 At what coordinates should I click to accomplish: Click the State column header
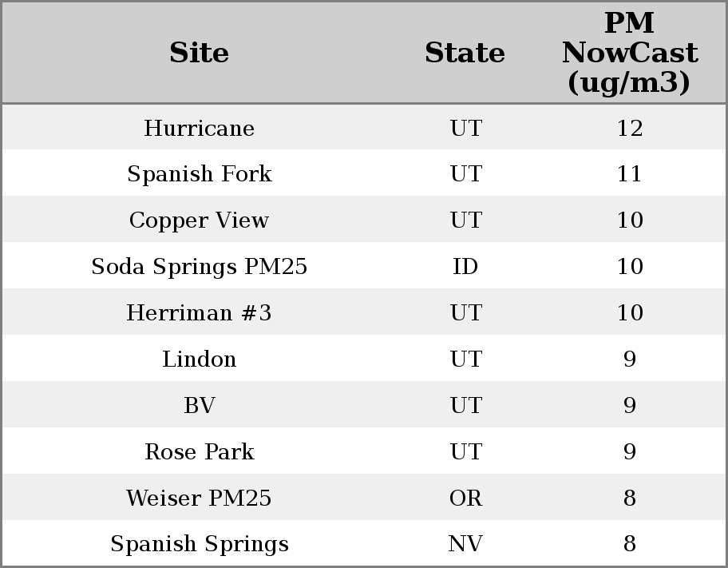[465, 53]
